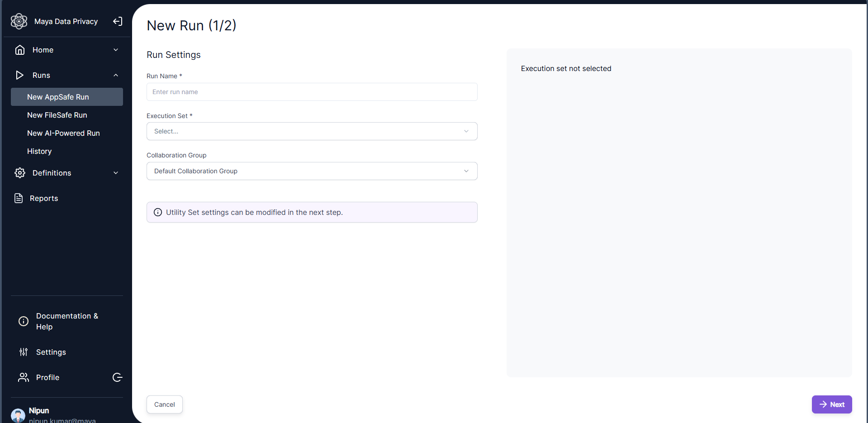Click the logout icon next to Profile
The height and width of the screenshot is (423, 868).
click(117, 377)
